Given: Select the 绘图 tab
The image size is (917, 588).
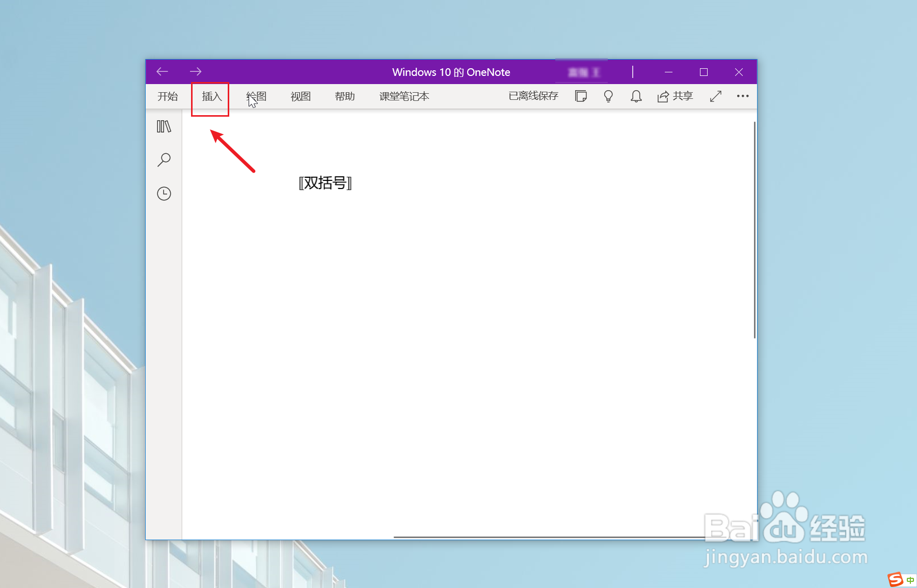Looking at the screenshot, I should pyautogui.click(x=256, y=96).
